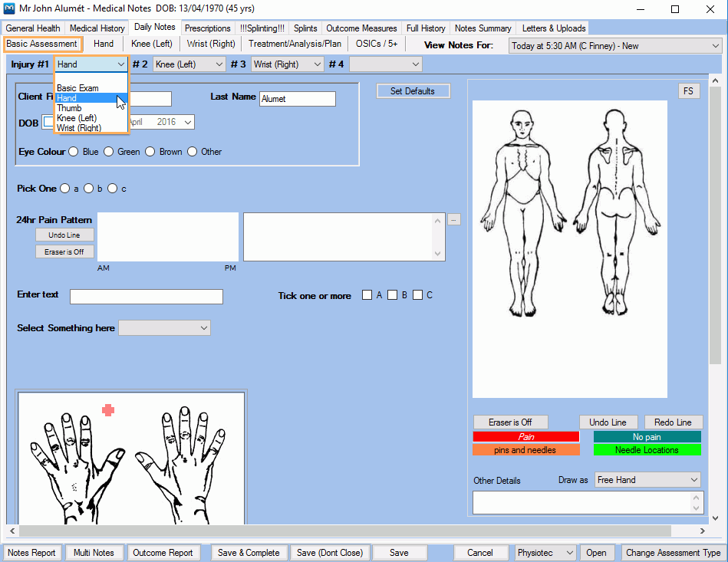Click the Multi Notes button
Screen dimensions: 728x562
[x=94, y=553]
